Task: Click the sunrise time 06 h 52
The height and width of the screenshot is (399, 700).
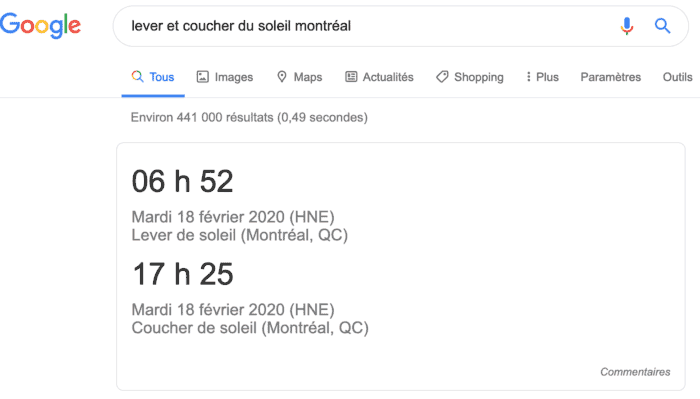Action: [182, 182]
